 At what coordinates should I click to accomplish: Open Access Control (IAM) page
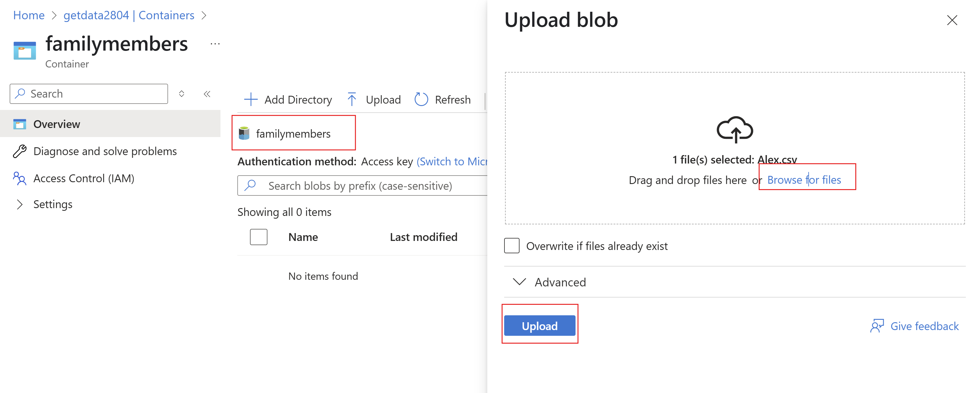click(84, 178)
